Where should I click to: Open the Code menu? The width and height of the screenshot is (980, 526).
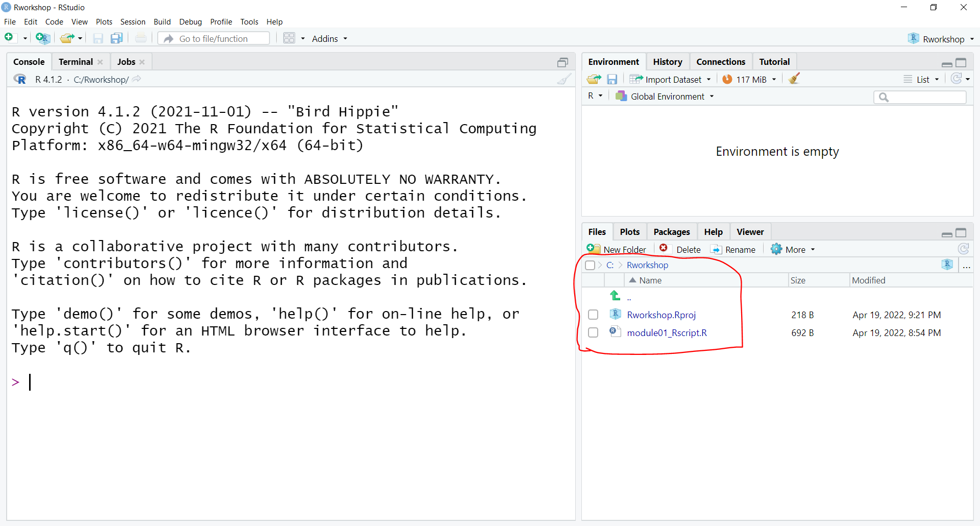click(x=54, y=21)
